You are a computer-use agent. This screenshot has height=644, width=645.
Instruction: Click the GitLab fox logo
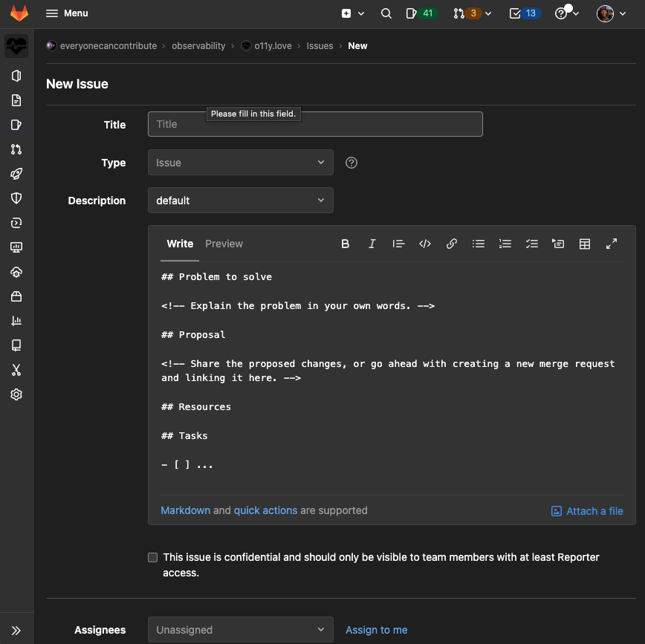(x=19, y=13)
